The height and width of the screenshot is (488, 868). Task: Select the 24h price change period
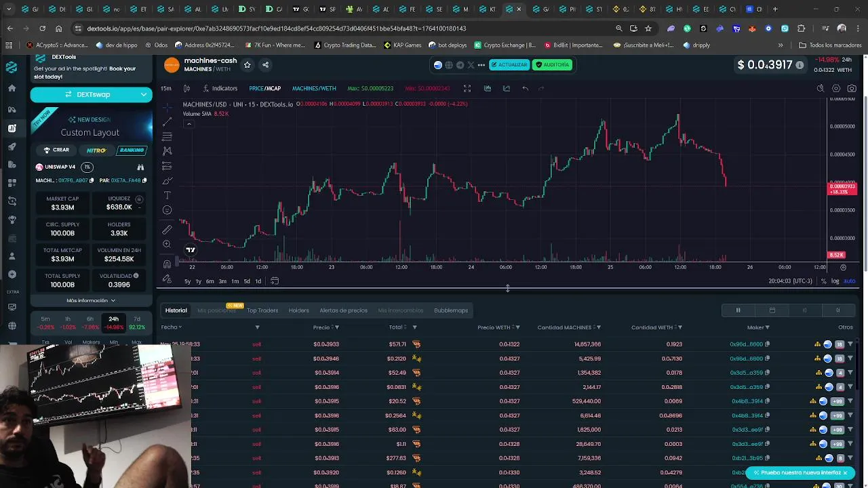click(x=113, y=323)
